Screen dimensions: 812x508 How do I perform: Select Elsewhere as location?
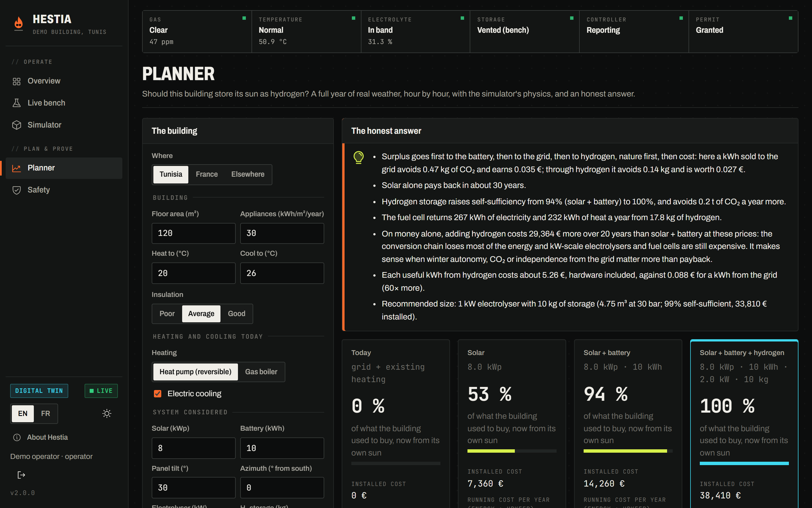click(248, 174)
